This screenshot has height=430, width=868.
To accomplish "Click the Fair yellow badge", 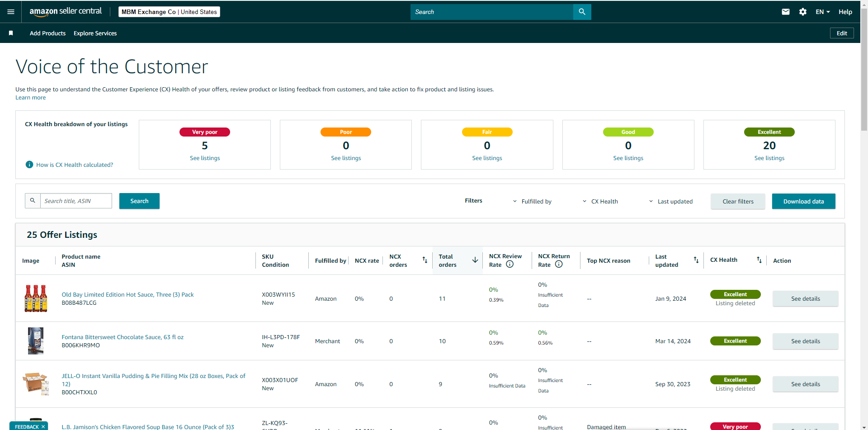I will [x=487, y=132].
